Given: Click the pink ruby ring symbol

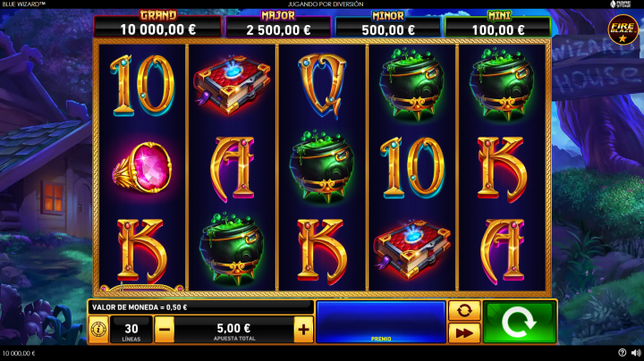Looking at the screenshot, I should [142, 167].
